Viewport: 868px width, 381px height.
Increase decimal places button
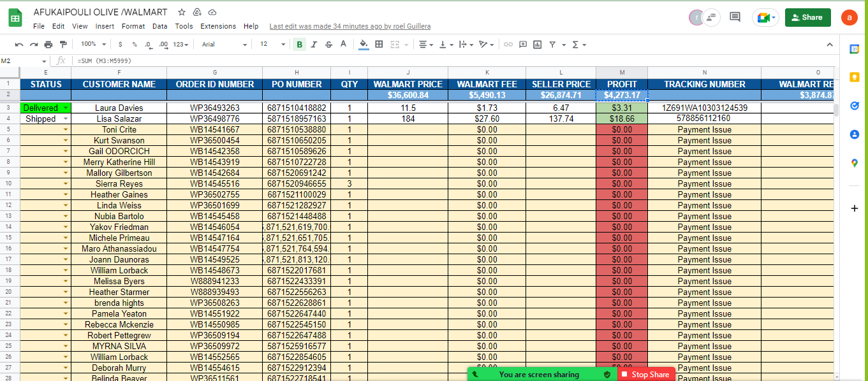163,45
